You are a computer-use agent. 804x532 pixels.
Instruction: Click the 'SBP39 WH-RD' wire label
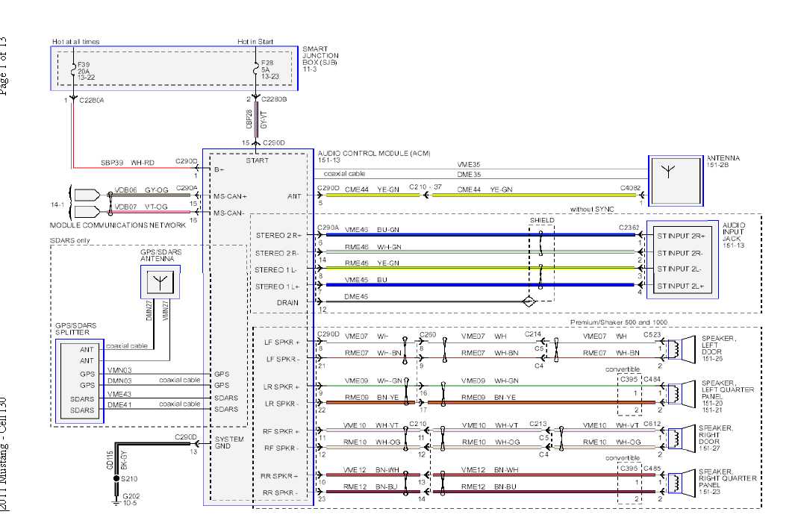[x=127, y=163]
